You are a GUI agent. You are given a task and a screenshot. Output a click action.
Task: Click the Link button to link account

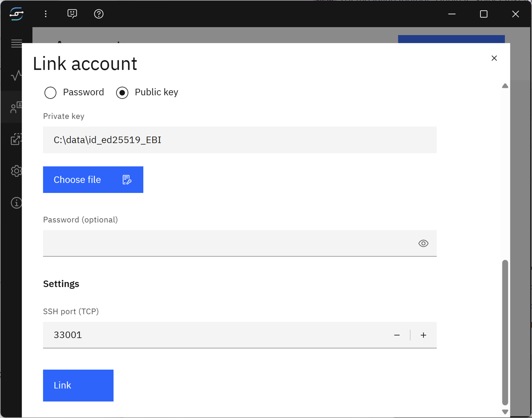78,385
